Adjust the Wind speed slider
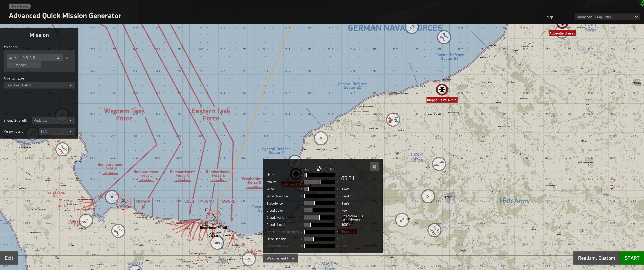Viewport: 644px width, 270px height. (x=319, y=189)
